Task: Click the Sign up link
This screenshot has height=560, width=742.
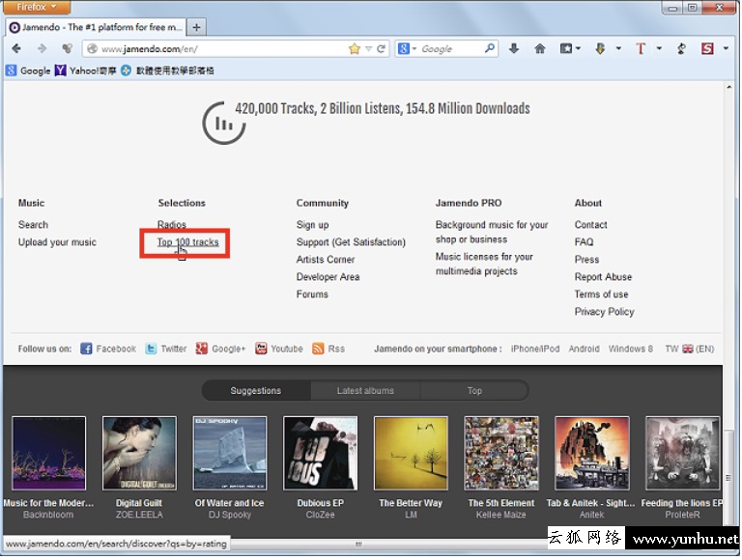Action: (x=312, y=225)
